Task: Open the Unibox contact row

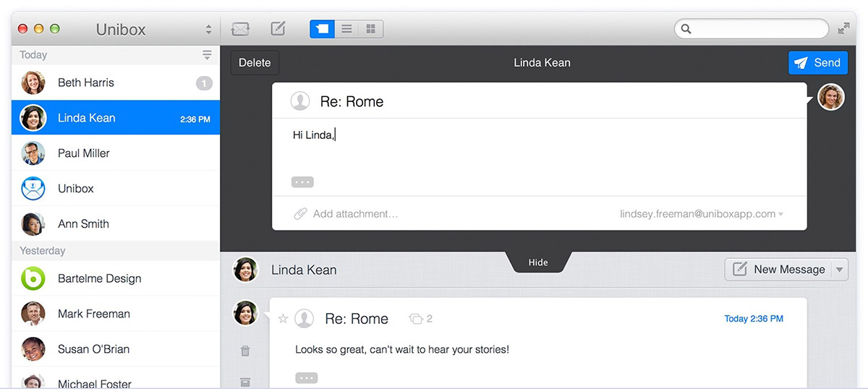Action: tap(116, 189)
